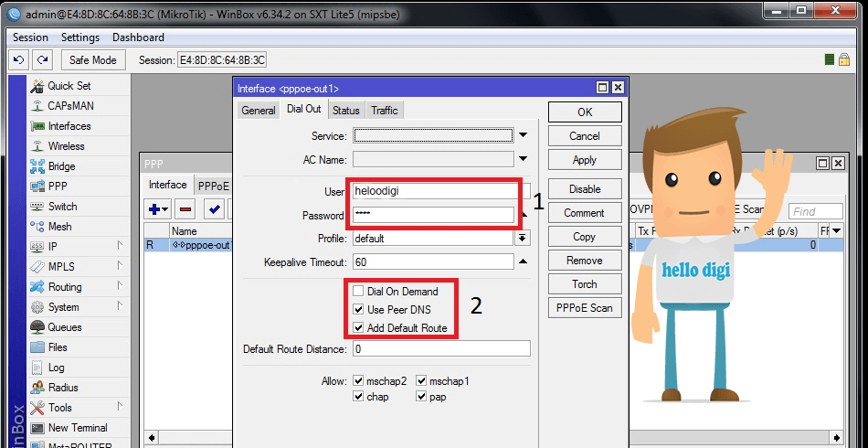
Task: Toggle the chap authentication checkbox
Action: tap(358, 397)
